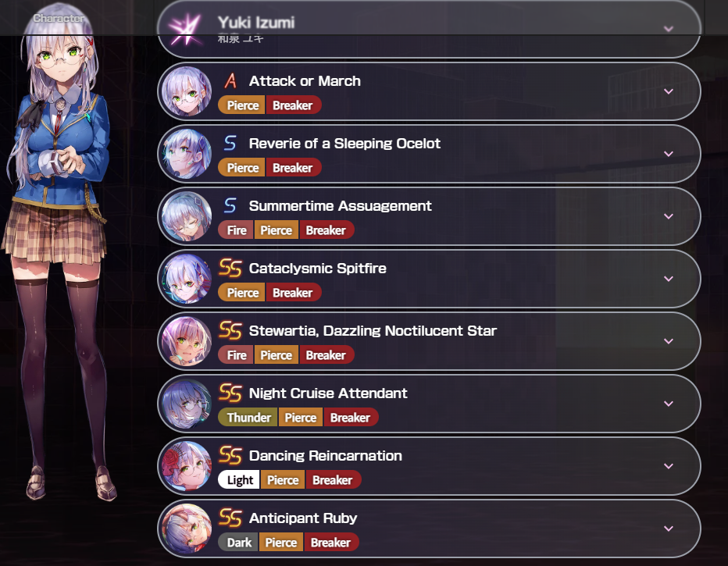Expand the Summertime Assuagement chevron

pyautogui.click(x=669, y=216)
